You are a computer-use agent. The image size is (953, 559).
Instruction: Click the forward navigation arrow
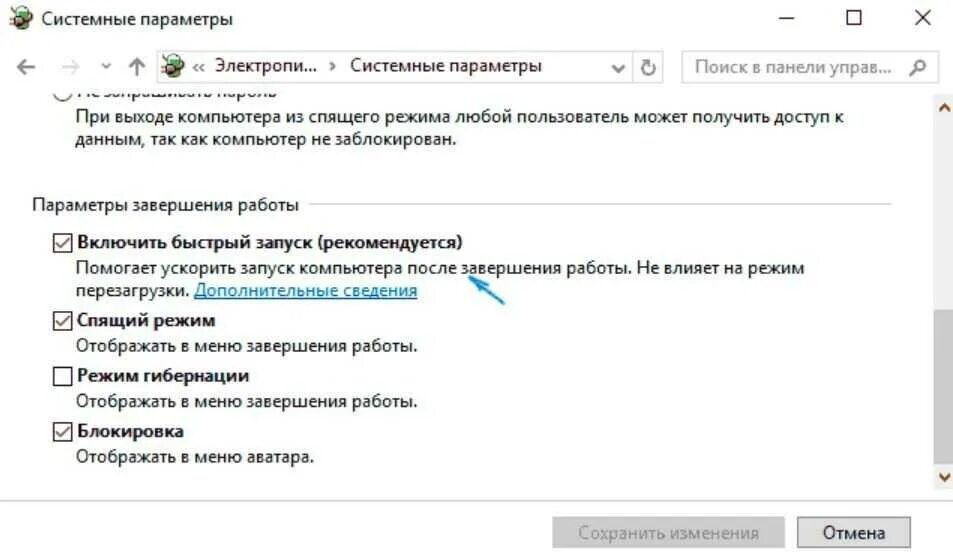coord(71,67)
